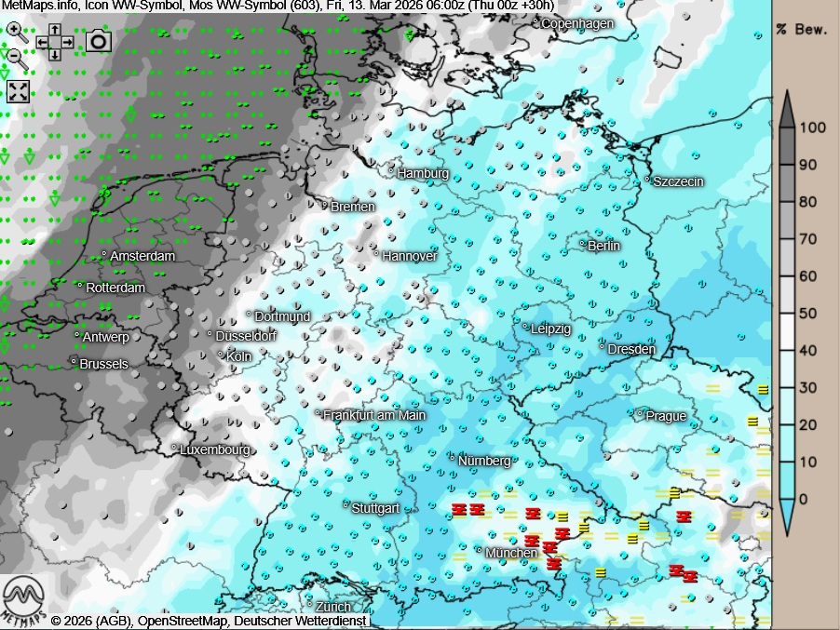
Task: Expand map to fullscreen view
Action: pyautogui.click(x=19, y=90)
